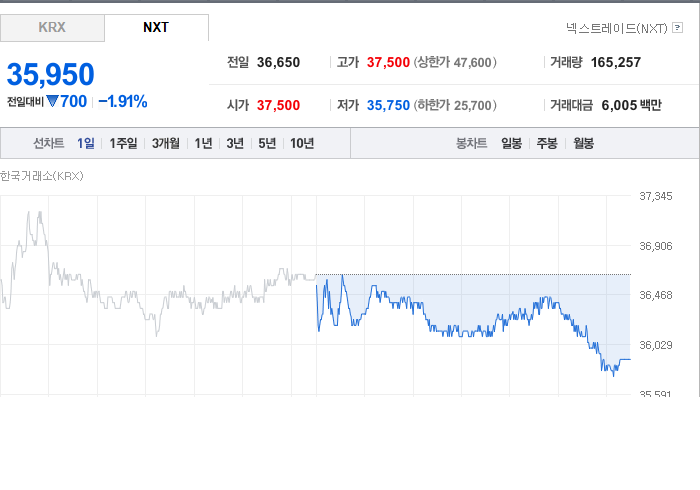Show the 3개월 line chart
This screenshot has height=490, width=700.
pyautogui.click(x=166, y=143)
